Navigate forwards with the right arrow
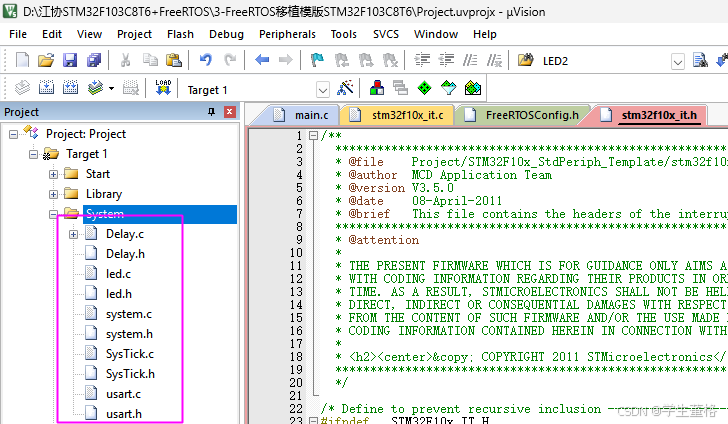728x424 pixels. click(x=286, y=60)
